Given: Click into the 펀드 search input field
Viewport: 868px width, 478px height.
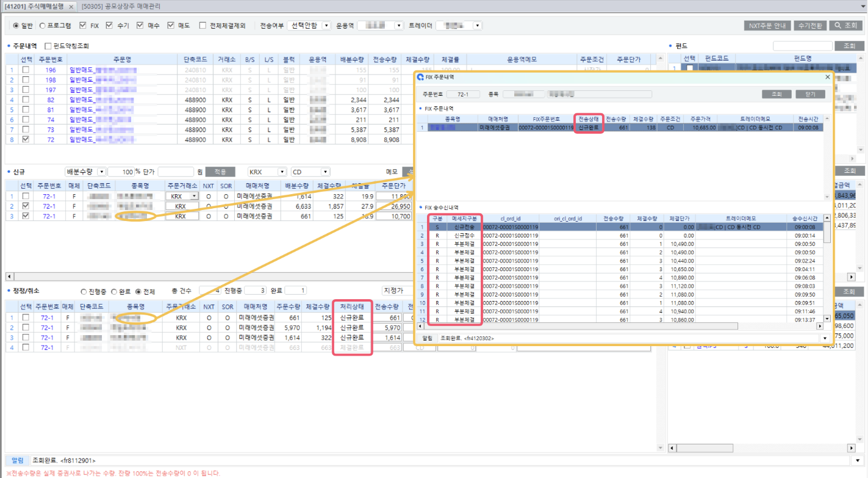Looking at the screenshot, I should [x=803, y=46].
